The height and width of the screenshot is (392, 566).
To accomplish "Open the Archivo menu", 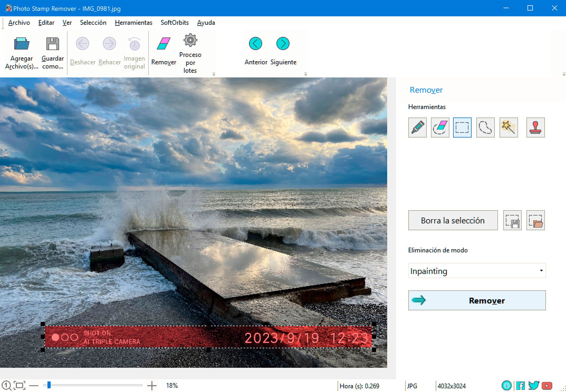I will pyautogui.click(x=19, y=23).
